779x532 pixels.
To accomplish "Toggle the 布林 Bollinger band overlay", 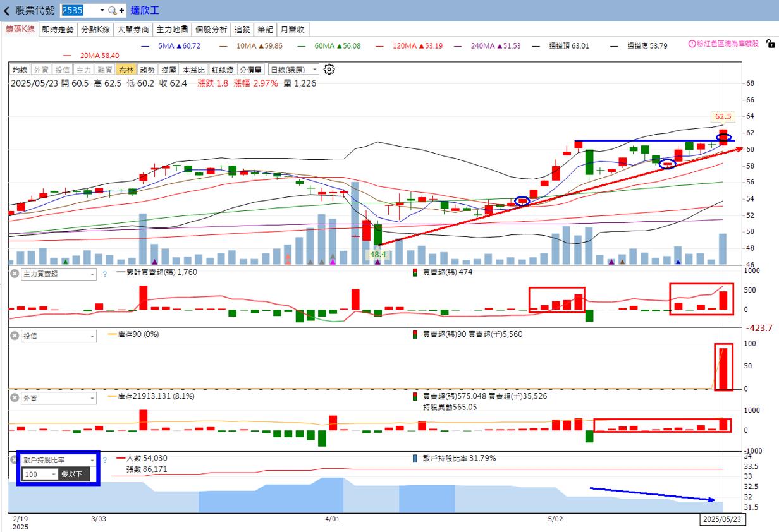I will click(126, 70).
